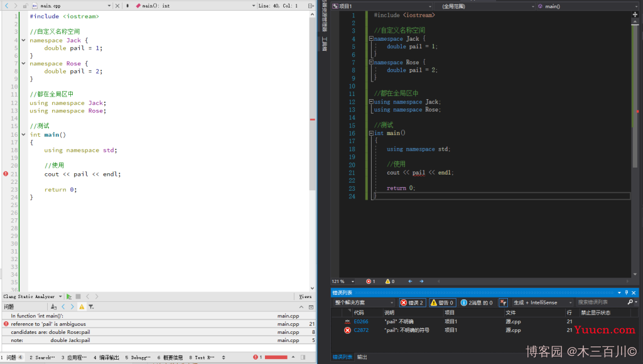Go to previous analyzer diagnostic
Image resolution: width=643 pixels, height=364 pixels.
[x=88, y=296]
